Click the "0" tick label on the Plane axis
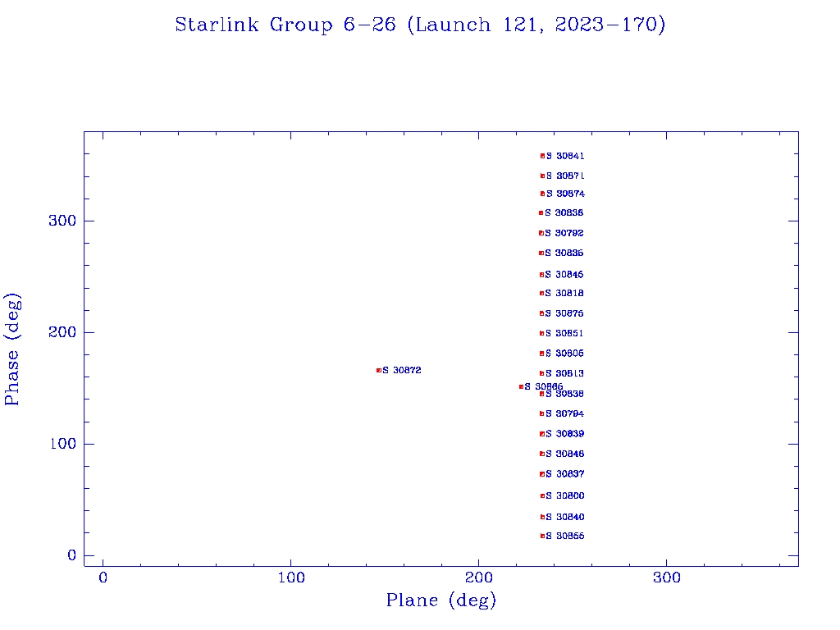Viewport: 840px width, 630px height. [103, 577]
